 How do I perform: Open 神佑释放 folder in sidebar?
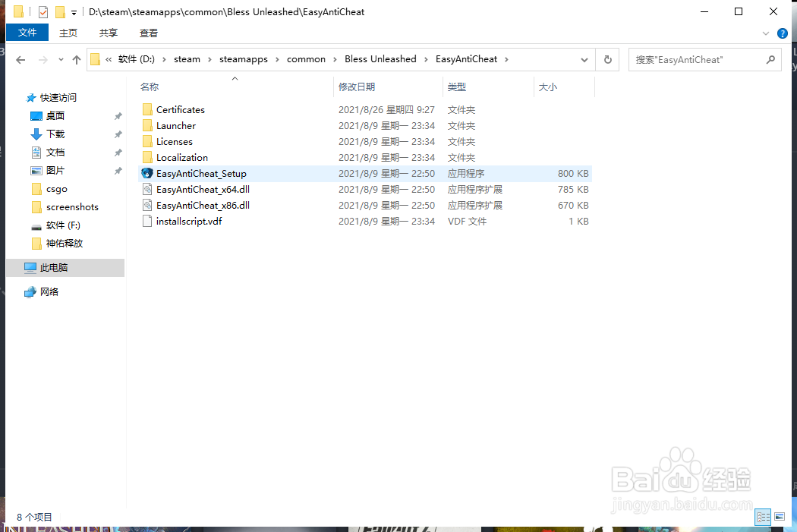pos(64,244)
